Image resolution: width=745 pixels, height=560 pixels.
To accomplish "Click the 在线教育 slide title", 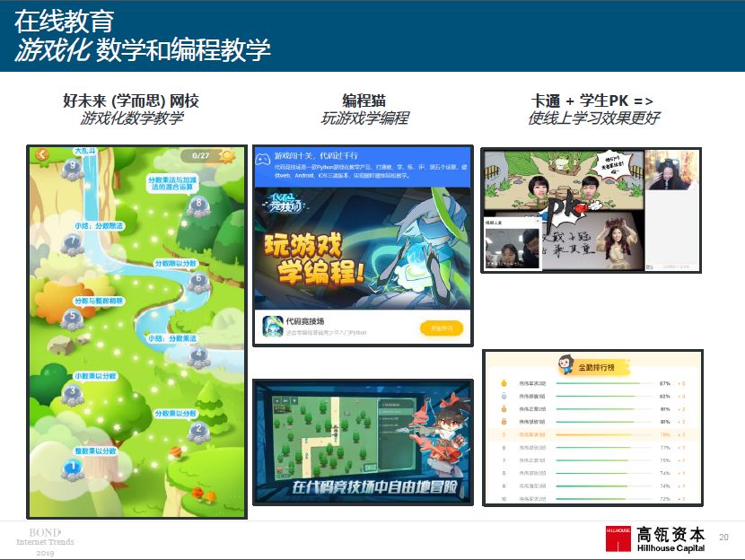I will tap(64, 21).
